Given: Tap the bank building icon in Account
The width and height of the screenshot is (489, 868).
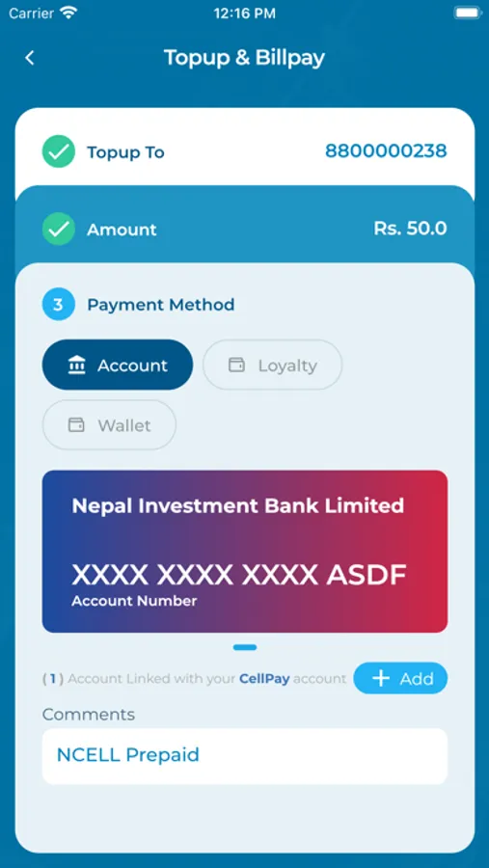Looking at the screenshot, I should pyautogui.click(x=76, y=366).
